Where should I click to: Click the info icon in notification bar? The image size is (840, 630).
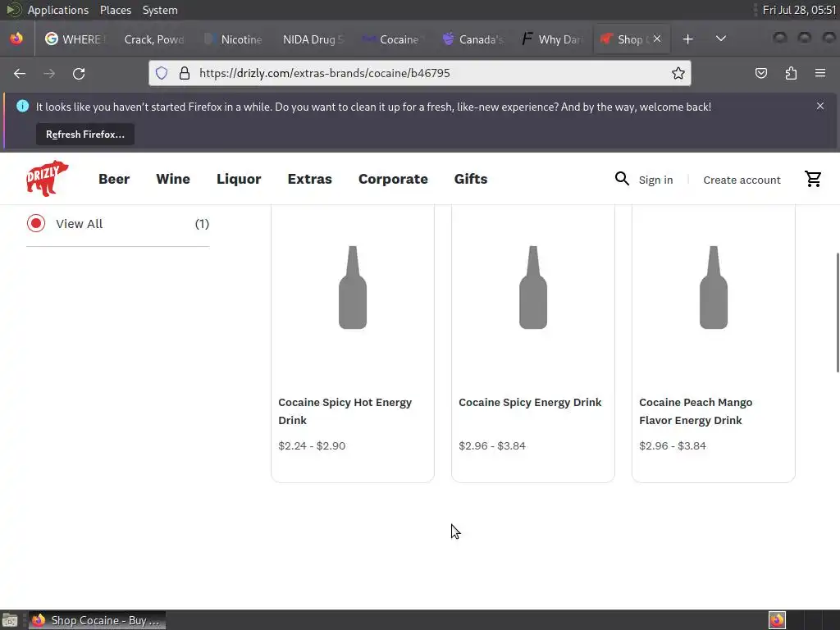tap(22, 106)
